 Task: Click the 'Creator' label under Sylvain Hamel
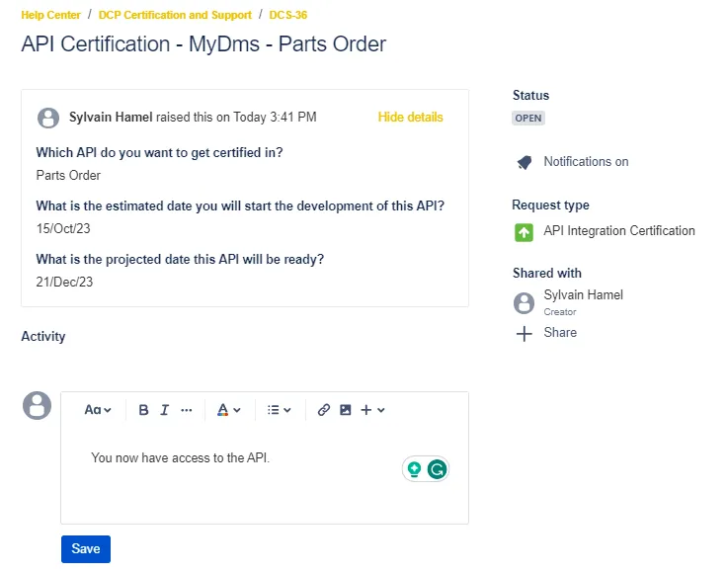coord(560,312)
